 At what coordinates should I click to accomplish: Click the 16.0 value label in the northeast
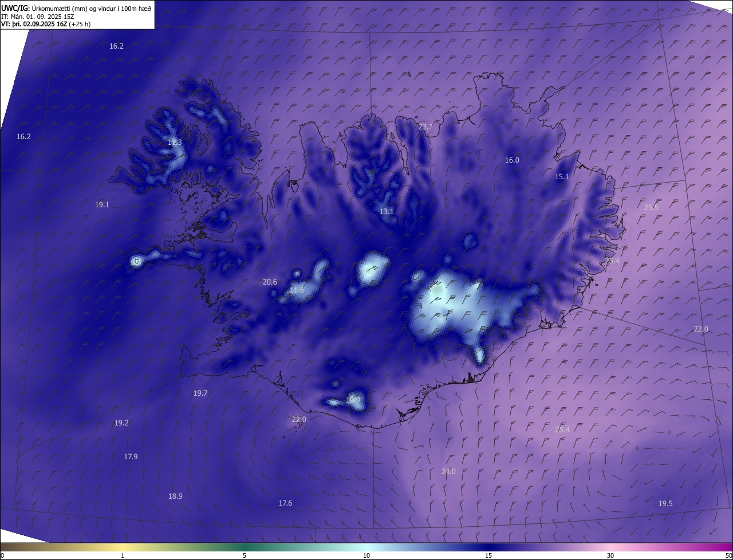[512, 160]
